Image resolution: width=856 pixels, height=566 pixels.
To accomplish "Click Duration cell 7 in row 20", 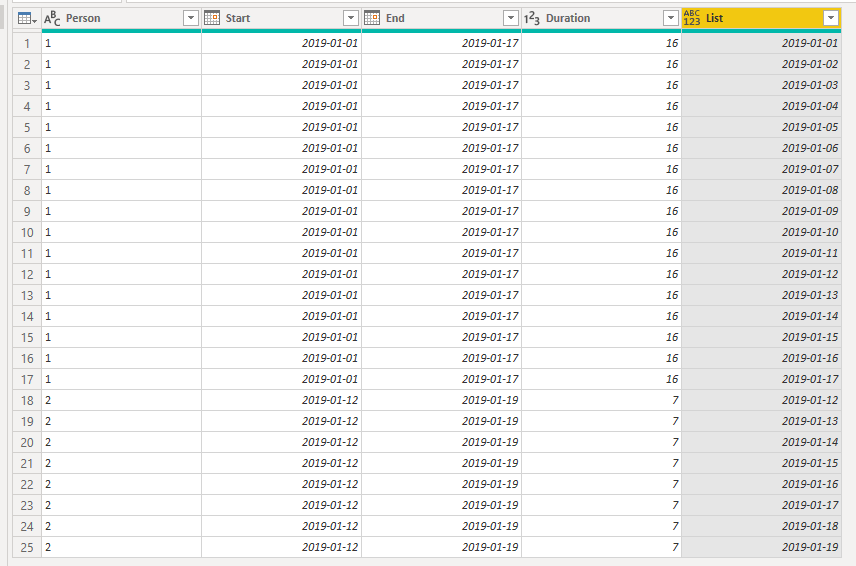I will [x=601, y=442].
